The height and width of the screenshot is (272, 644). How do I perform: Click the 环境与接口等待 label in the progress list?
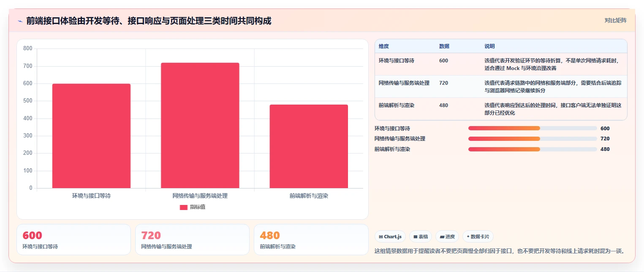pos(392,129)
